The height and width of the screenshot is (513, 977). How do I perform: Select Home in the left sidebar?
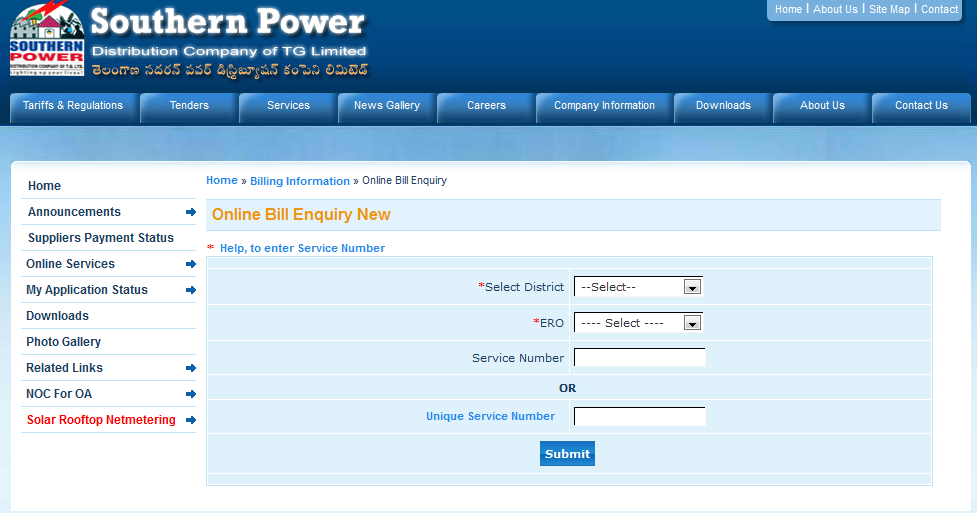click(x=44, y=186)
